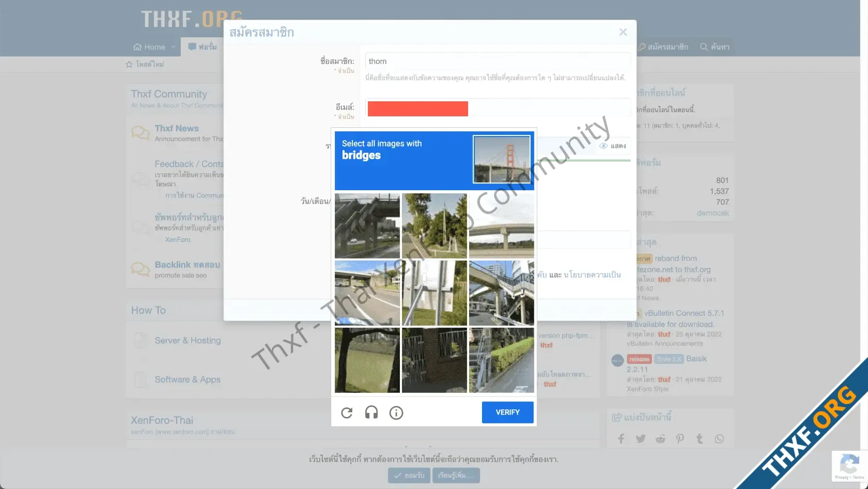Share page on WhatsApp
The image size is (868, 489).
719,439
